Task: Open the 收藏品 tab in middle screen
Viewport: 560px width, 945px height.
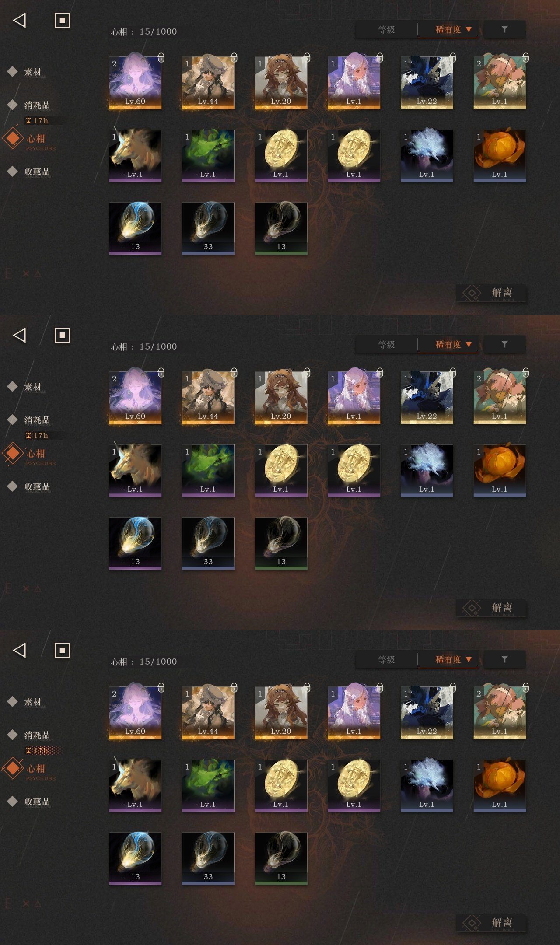Action: pos(37,486)
